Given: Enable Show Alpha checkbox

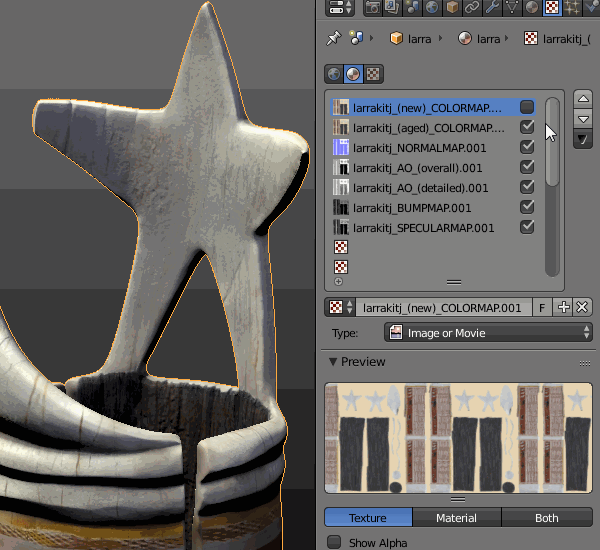Looking at the screenshot, I should pos(334,542).
